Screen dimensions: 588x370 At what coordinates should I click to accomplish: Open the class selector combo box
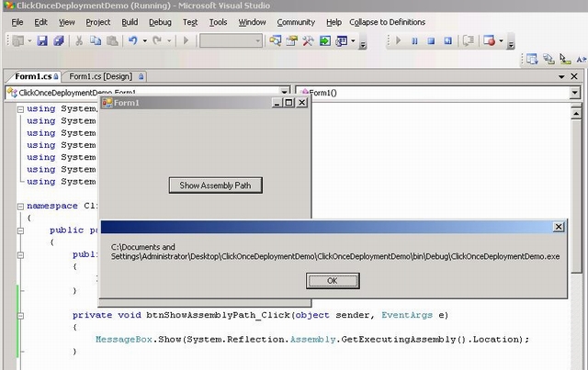click(147, 92)
